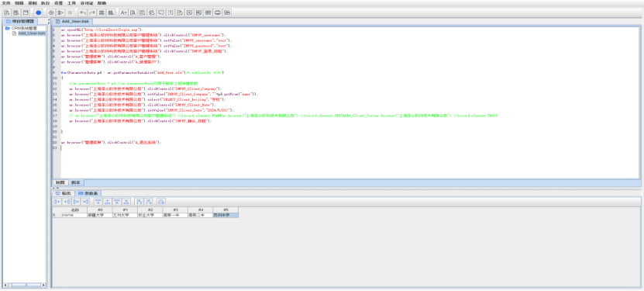Open the 许可证 menu
Viewport: 644px width, 291px height.
pyautogui.click(x=87, y=3)
